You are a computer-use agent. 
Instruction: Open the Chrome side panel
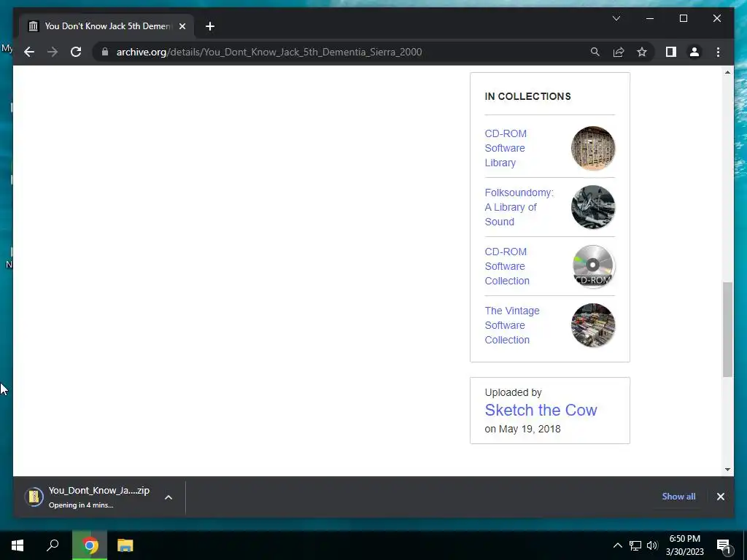[671, 52]
